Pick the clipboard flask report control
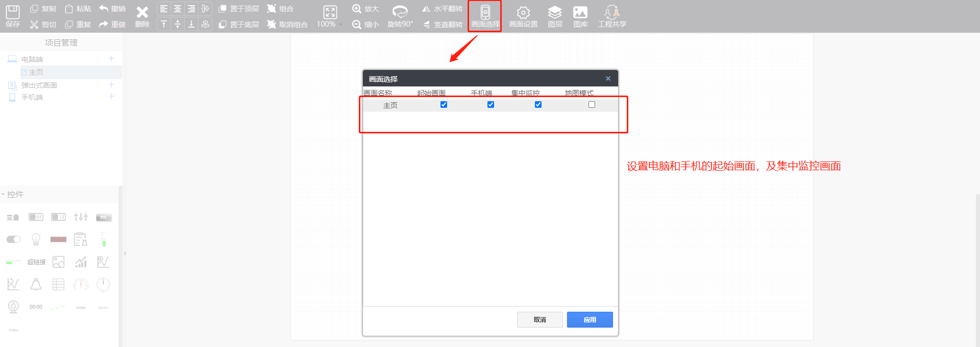 81,239
